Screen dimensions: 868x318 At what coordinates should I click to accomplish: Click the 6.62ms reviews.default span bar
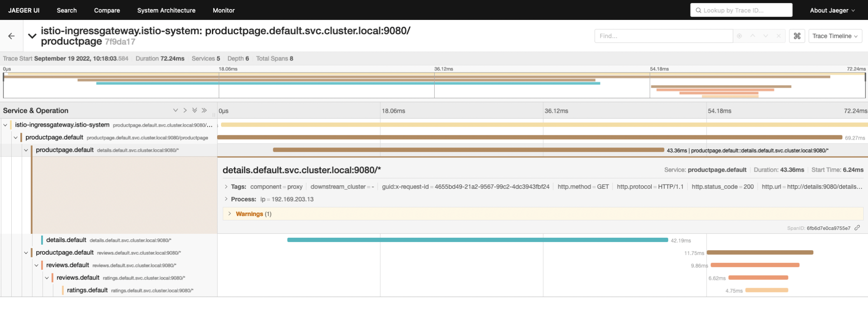pos(758,278)
